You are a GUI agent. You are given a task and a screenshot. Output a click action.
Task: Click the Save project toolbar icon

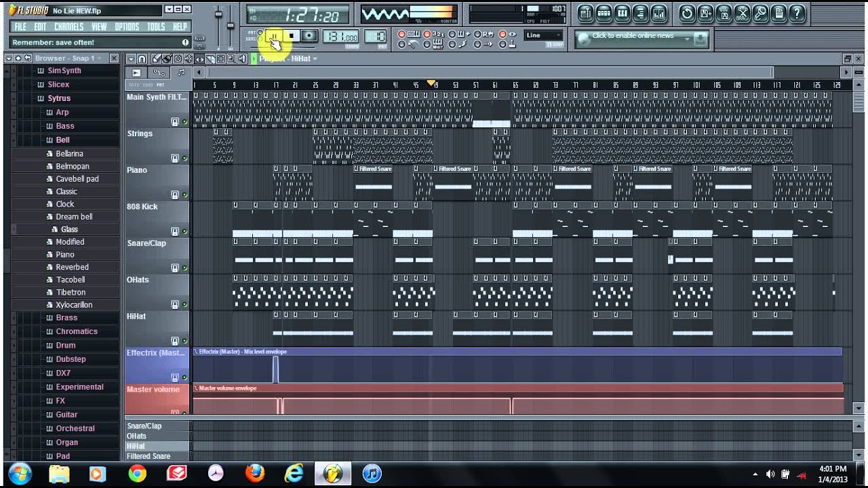[x=705, y=13]
